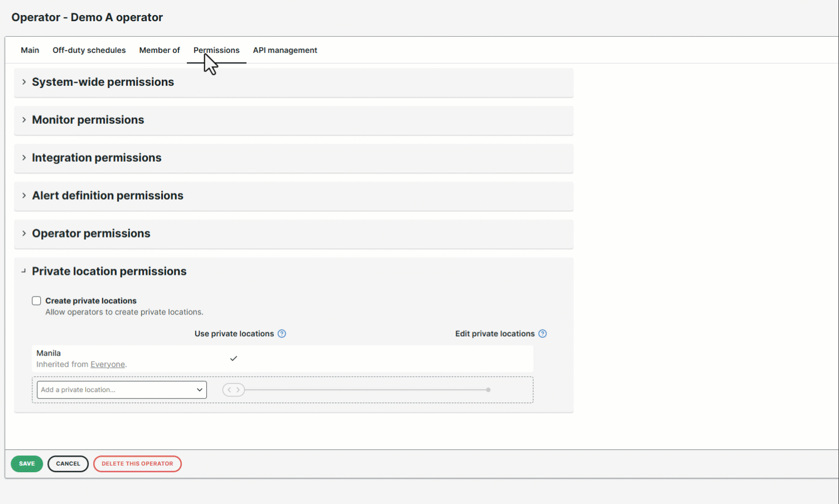Screen dimensions: 839x504
Task: Click Cancel button
Action: click(x=68, y=464)
